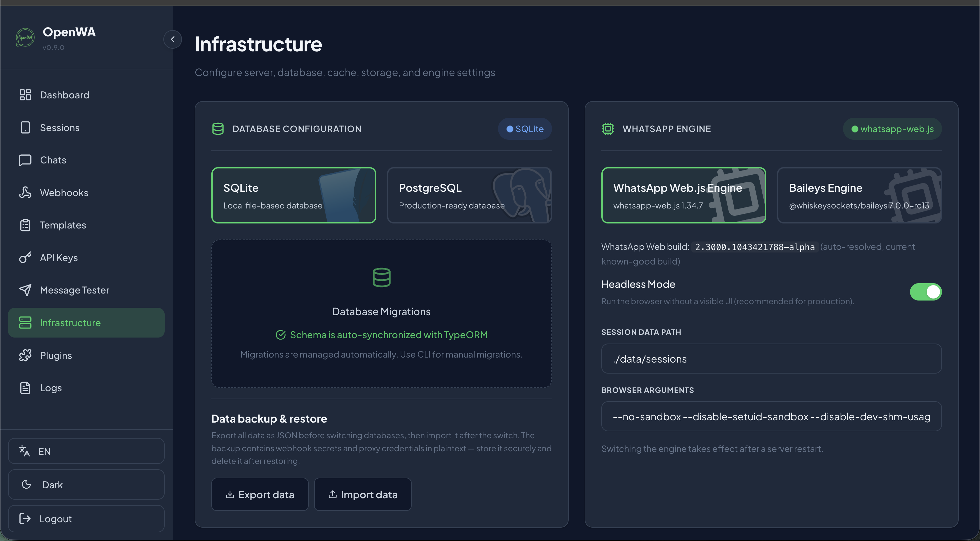Click the Message Tester paper plane icon
The width and height of the screenshot is (980, 541).
[25, 290]
